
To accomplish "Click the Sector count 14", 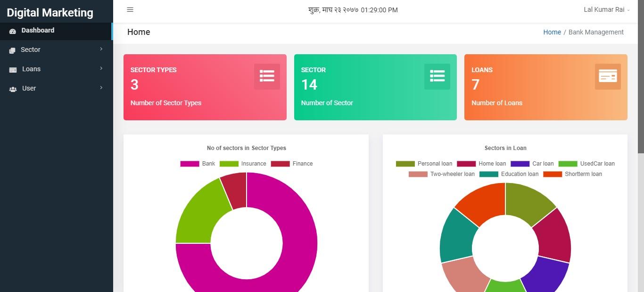I will [x=309, y=84].
